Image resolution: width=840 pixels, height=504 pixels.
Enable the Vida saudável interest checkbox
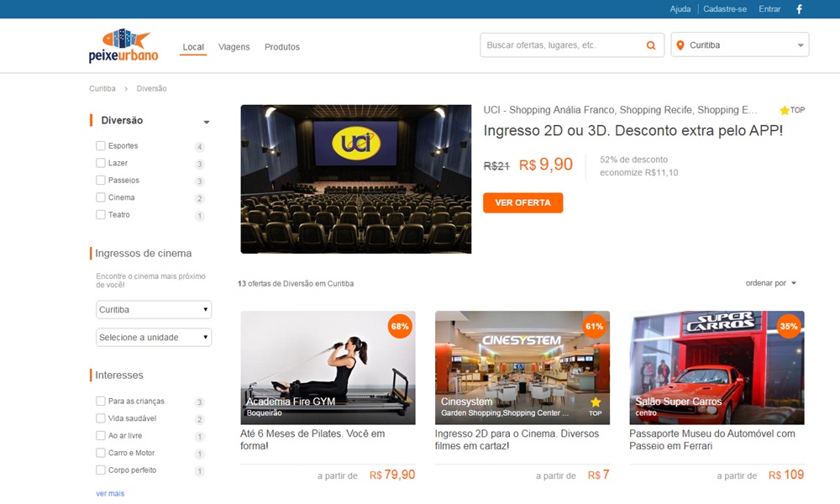pyautogui.click(x=100, y=417)
